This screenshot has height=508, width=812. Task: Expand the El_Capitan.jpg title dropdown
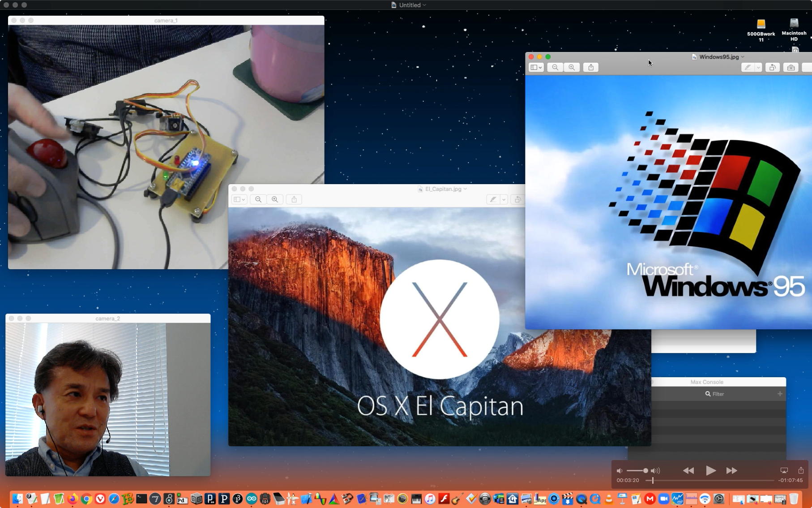pyautogui.click(x=465, y=189)
